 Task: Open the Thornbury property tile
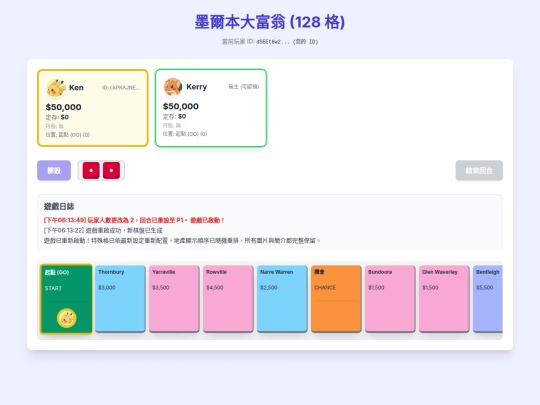tap(120, 299)
